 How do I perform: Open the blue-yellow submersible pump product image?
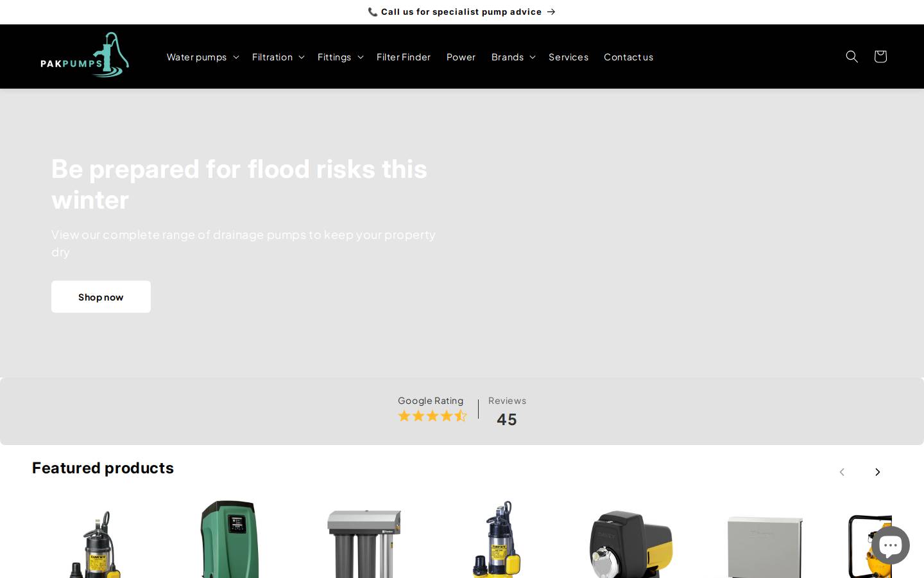[497, 539]
